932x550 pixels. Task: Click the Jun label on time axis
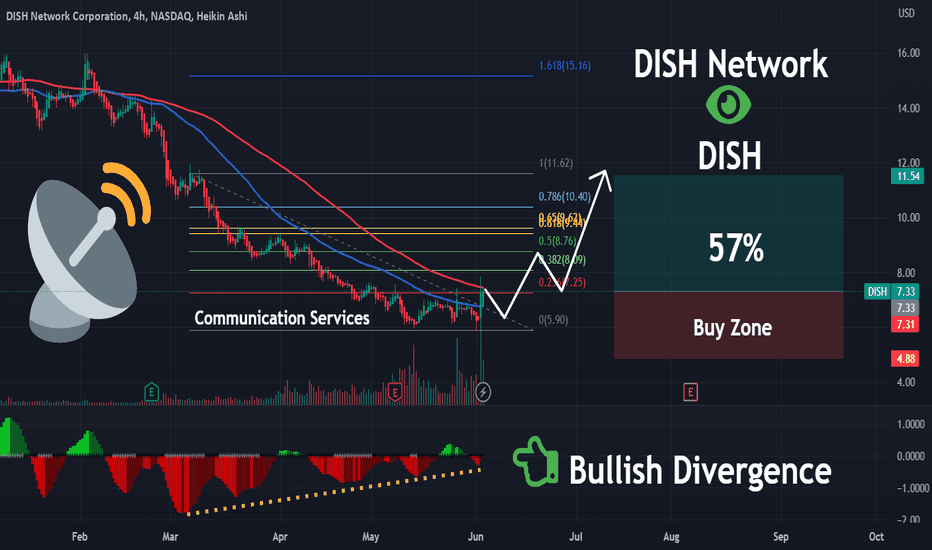pyautogui.click(x=476, y=536)
